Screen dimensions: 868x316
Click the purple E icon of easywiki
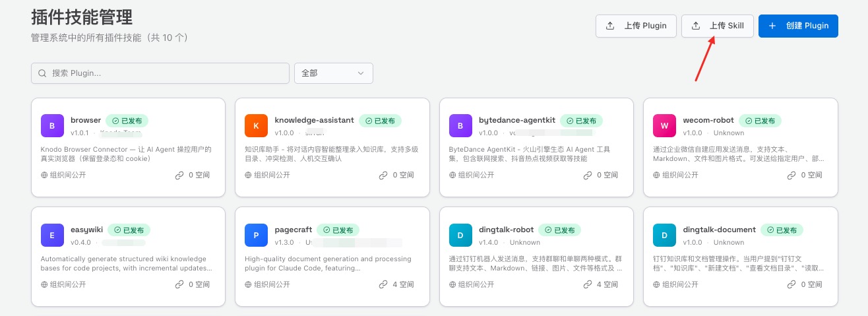pos(52,236)
